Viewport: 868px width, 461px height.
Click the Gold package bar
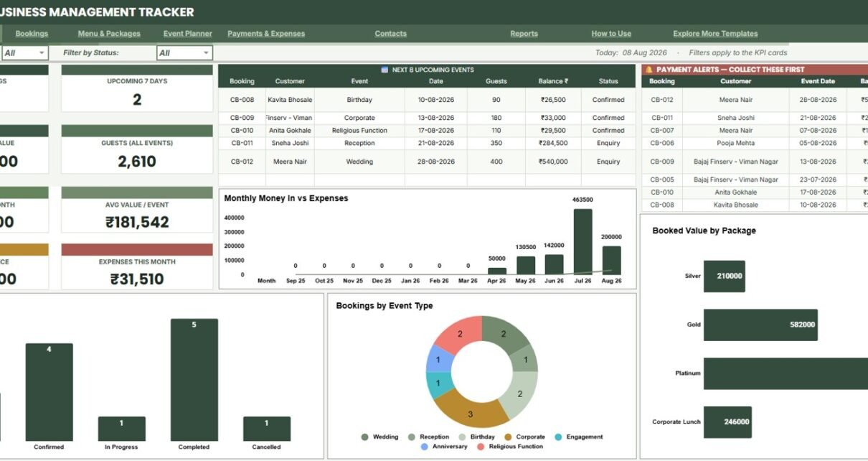pos(760,325)
